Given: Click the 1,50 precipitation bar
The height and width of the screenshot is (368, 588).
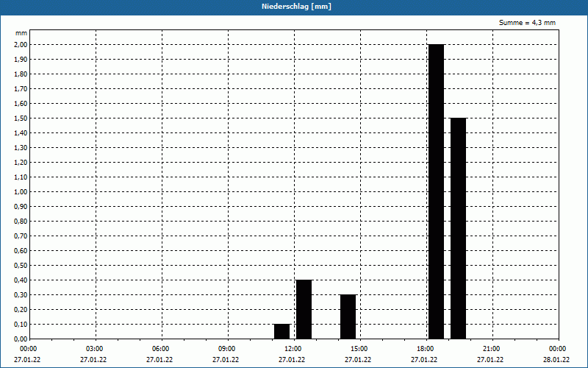Looking at the screenshot, I should 458,228.
